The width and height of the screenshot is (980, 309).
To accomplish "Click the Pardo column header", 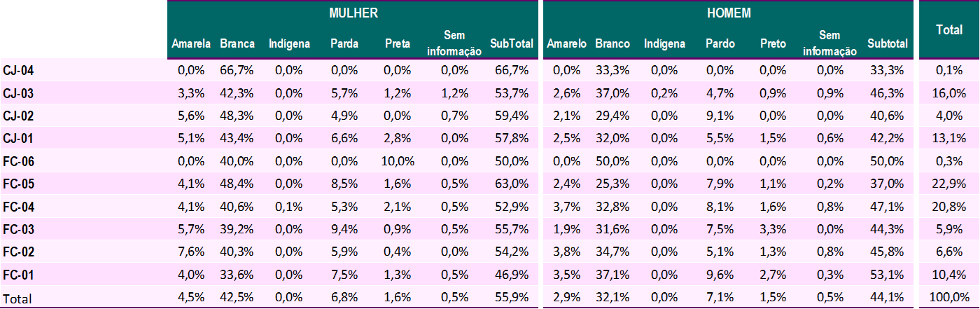I will click(720, 43).
